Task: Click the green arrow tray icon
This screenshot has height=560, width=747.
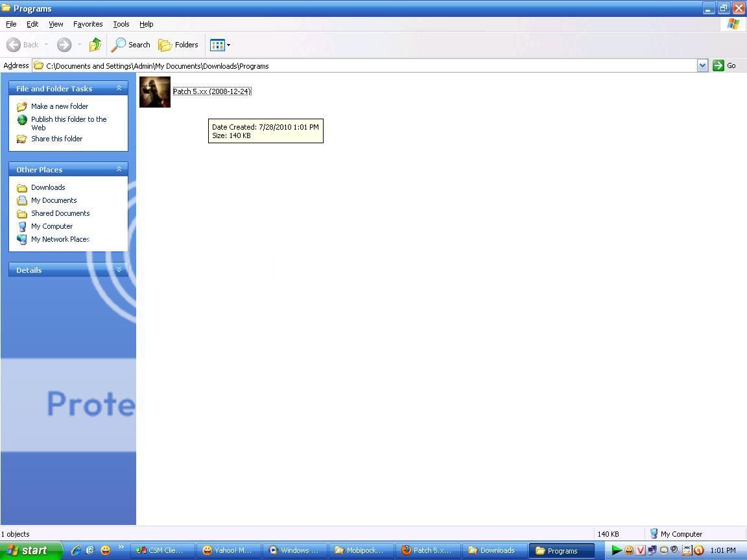Action: 617,550
